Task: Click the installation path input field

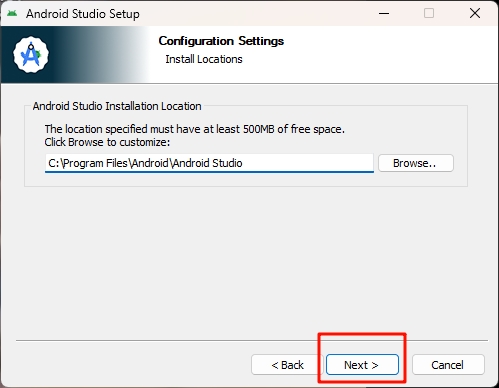Action: (209, 163)
